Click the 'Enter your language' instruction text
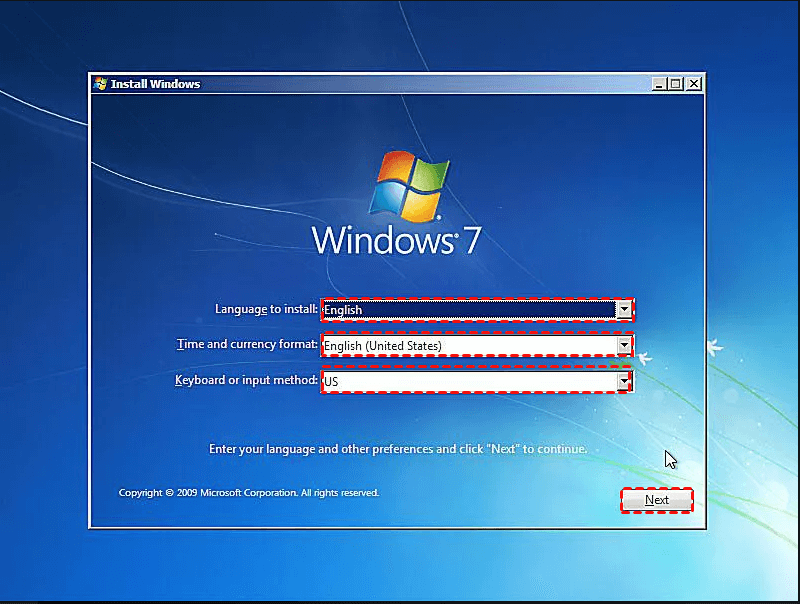Image resolution: width=800 pixels, height=604 pixels. [398, 449]
